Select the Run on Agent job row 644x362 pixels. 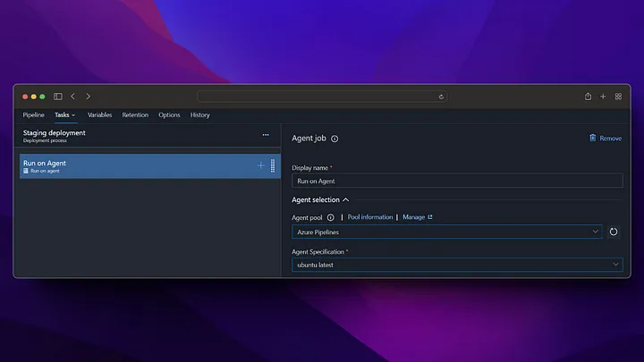pyautogui.click(x=150, y=166)
